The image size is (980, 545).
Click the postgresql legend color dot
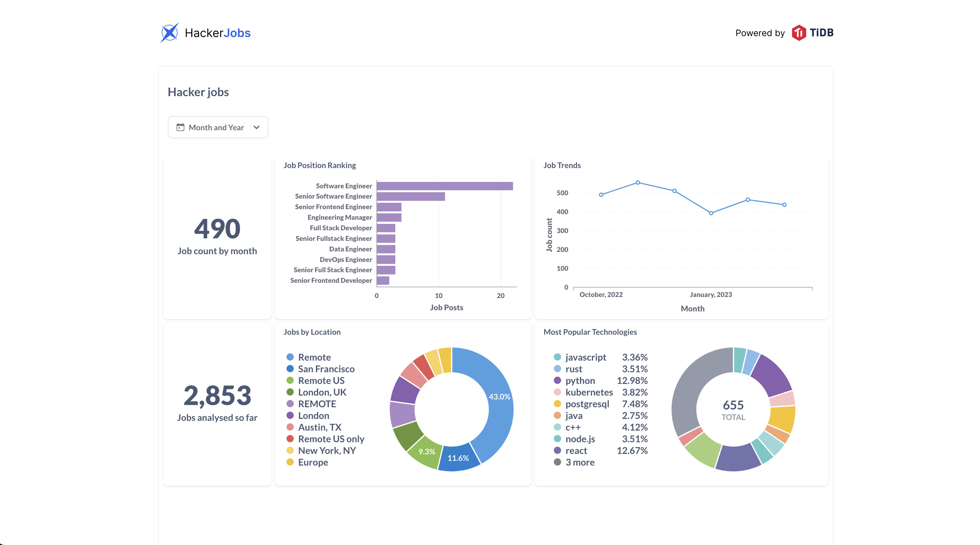[557, 404]
